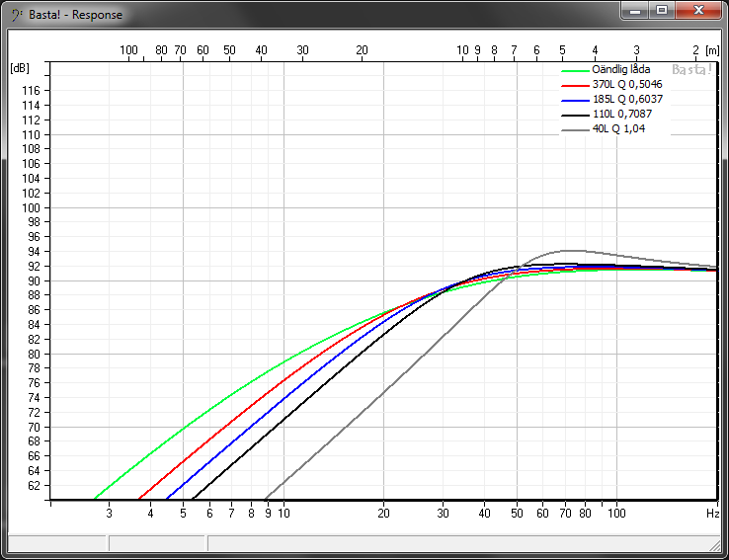
Task: Select the '185L Q 0,6037' legend entry
Action: (627, 100)
